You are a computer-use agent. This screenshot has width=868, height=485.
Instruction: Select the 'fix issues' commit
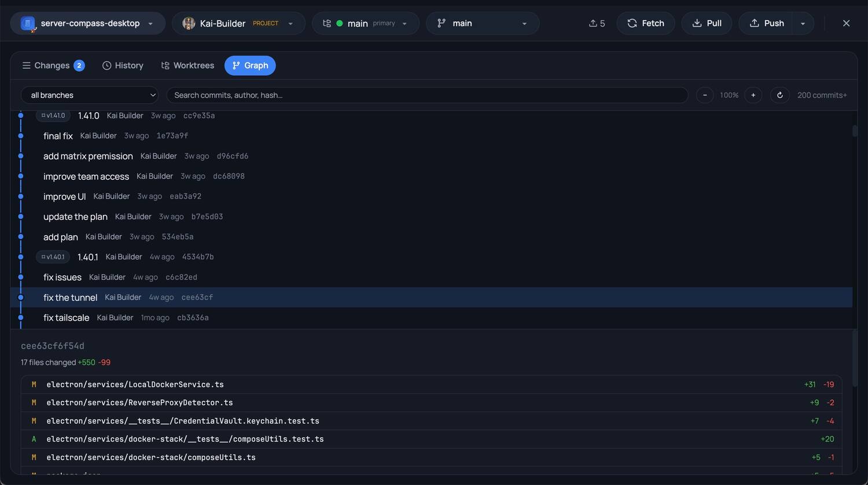click(x=431, y=277)
